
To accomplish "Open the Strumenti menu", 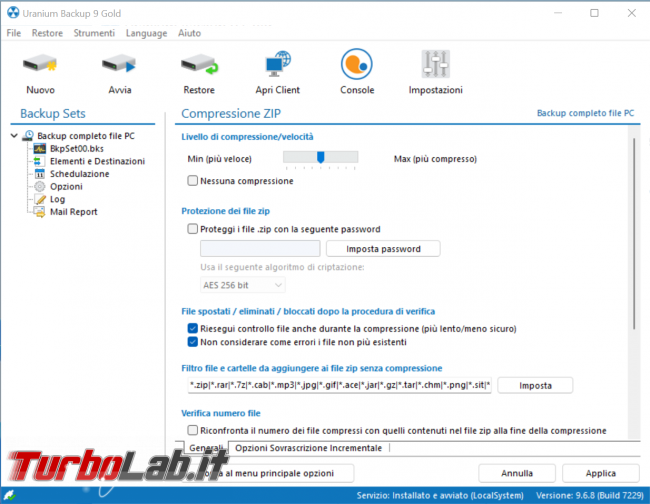I will (x=94, y=33).
